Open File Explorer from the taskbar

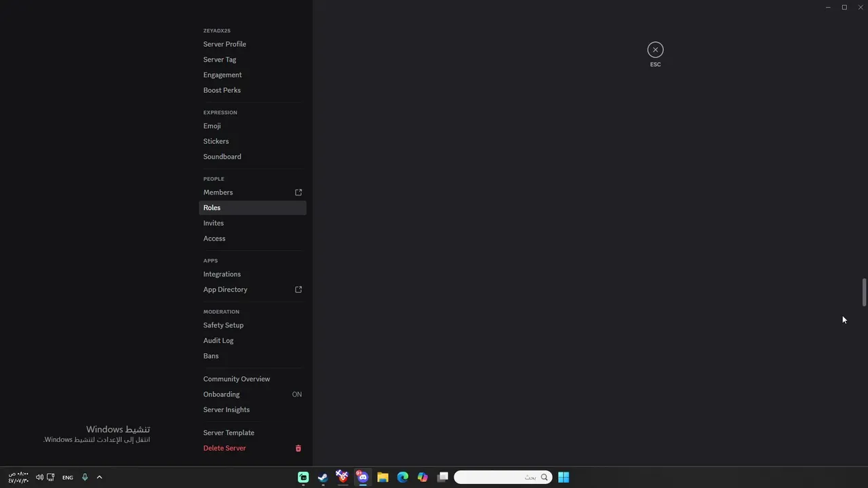[382, 477]
